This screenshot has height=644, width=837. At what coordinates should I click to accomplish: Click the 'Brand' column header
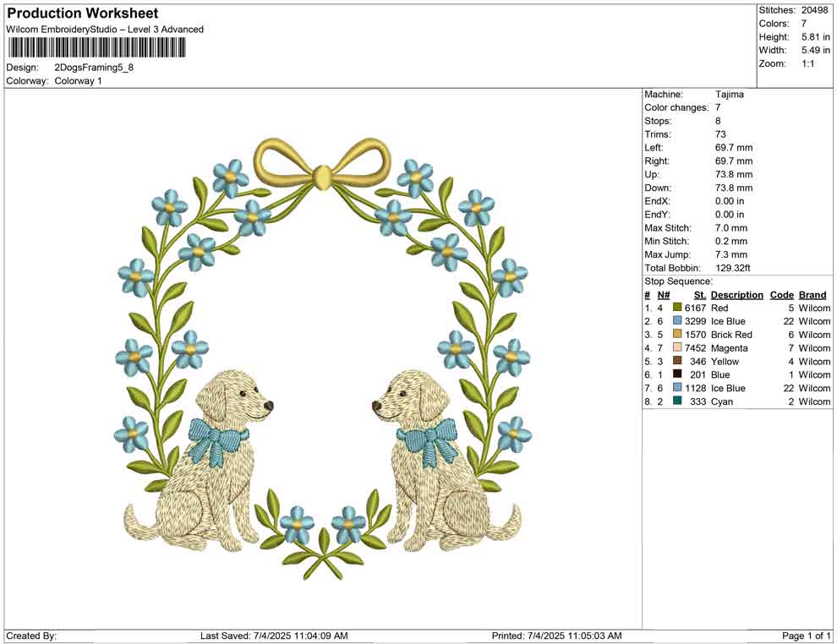812,294
